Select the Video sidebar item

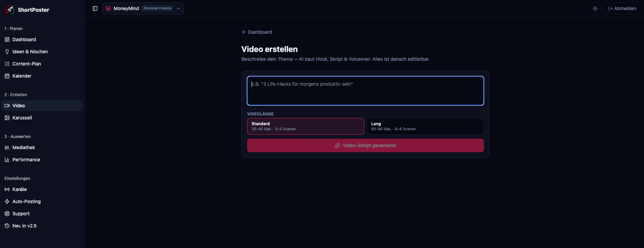(42, 106)
